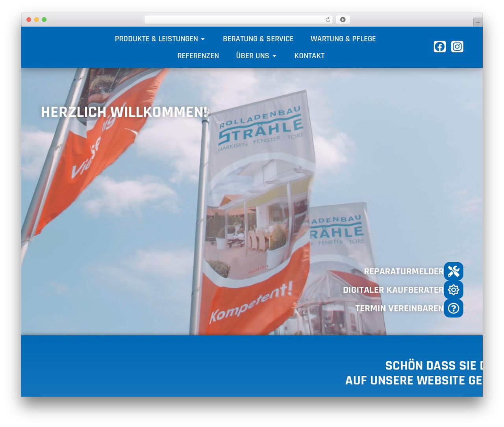
Task: Open the Referenzen menu item
Action: pos(198,56)
